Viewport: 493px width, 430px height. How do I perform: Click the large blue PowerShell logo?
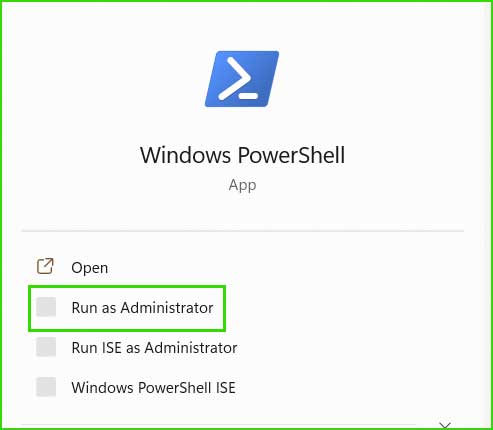[x=242, y=79]
